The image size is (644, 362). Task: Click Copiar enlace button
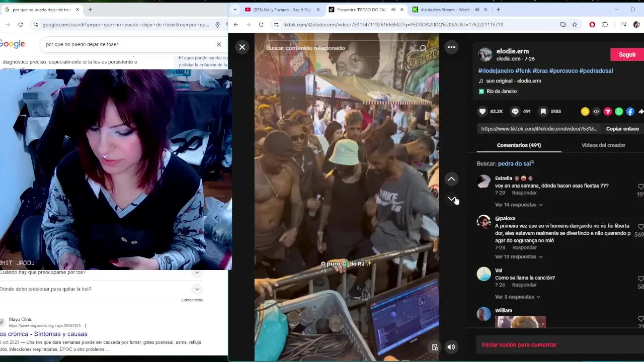[622, 129]
